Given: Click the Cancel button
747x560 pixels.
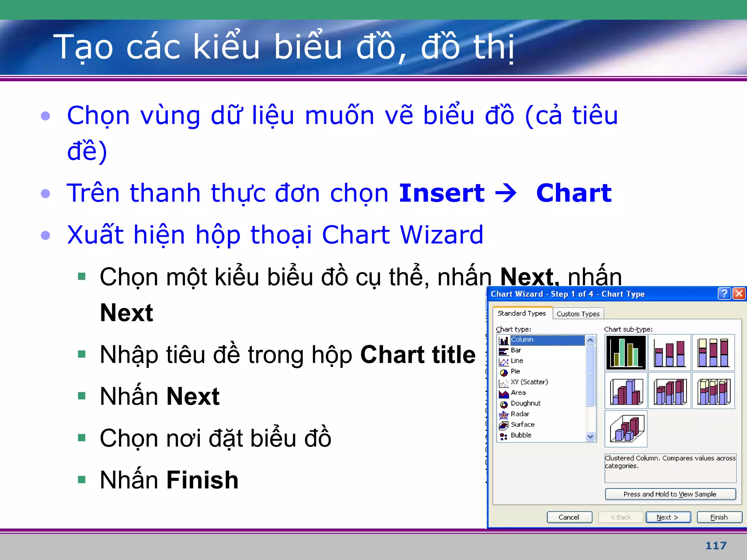Looking at the screenshot, I should point(569,517).
